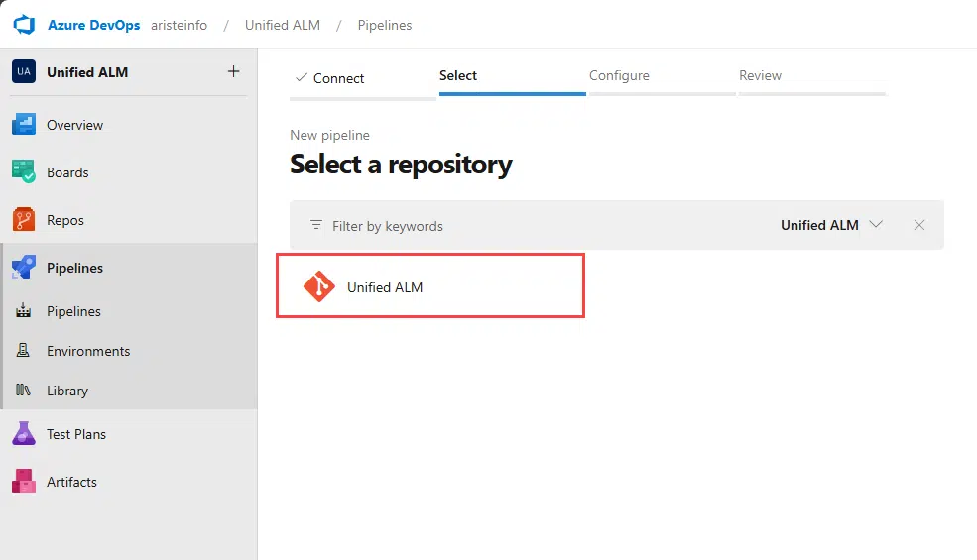Expand the Unified ALM project filter dropdown
Image resolution: width=977 pixels, height=560 pixels.
[x=831, y=225]
